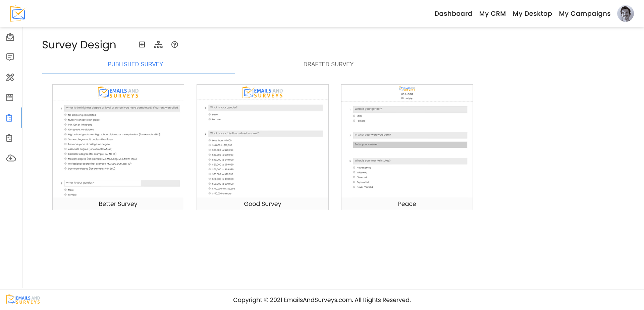
Task: Click the open-envelope mail icon in sidebar
Action: click(x=10, y=37)
